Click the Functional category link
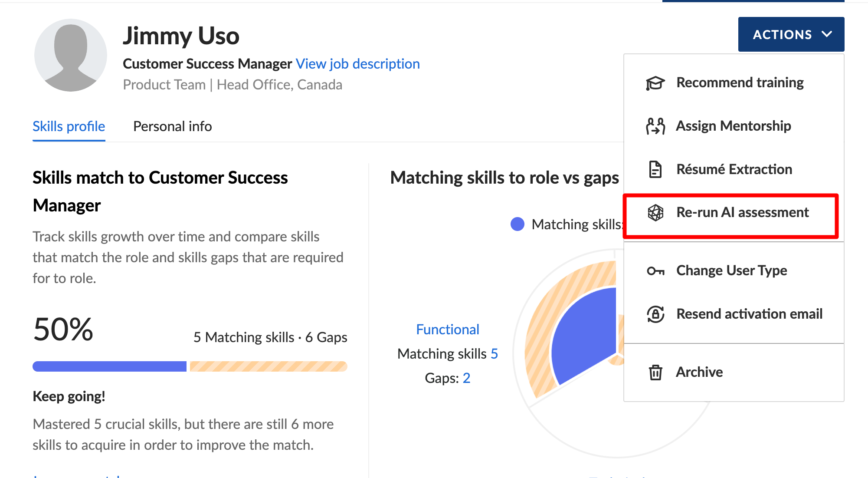The height and width of the screenshot is (478, 868). coord(448,330)
